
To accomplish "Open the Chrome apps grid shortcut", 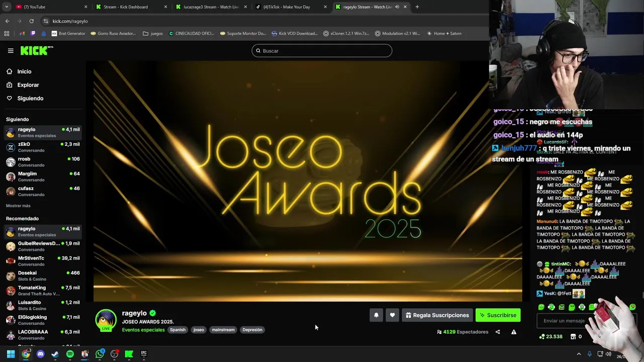I will (x=7, y=34).
